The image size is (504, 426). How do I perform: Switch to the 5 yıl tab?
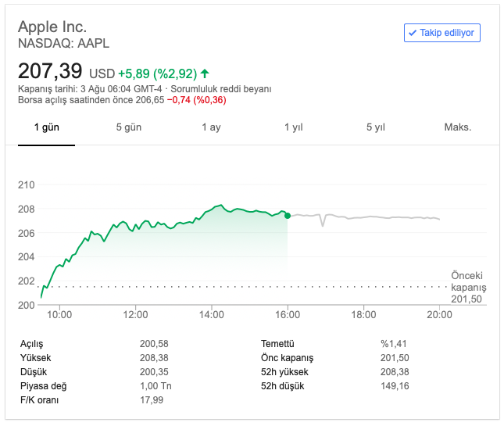click(375, 127)
